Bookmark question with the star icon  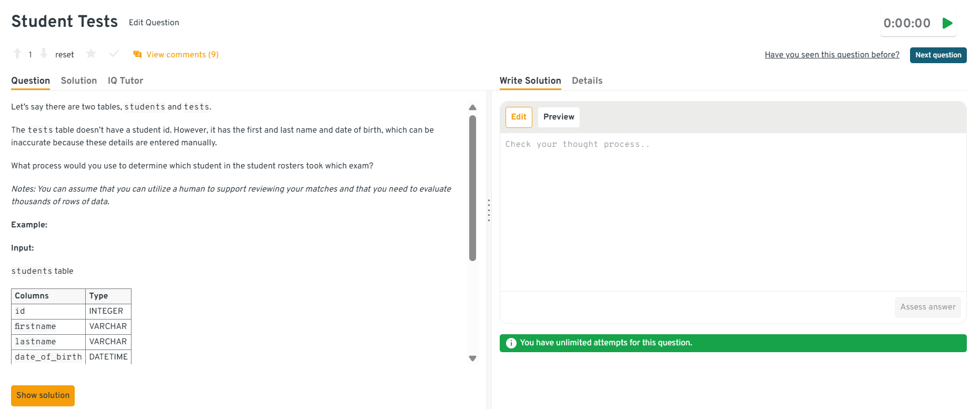[91, 54]
